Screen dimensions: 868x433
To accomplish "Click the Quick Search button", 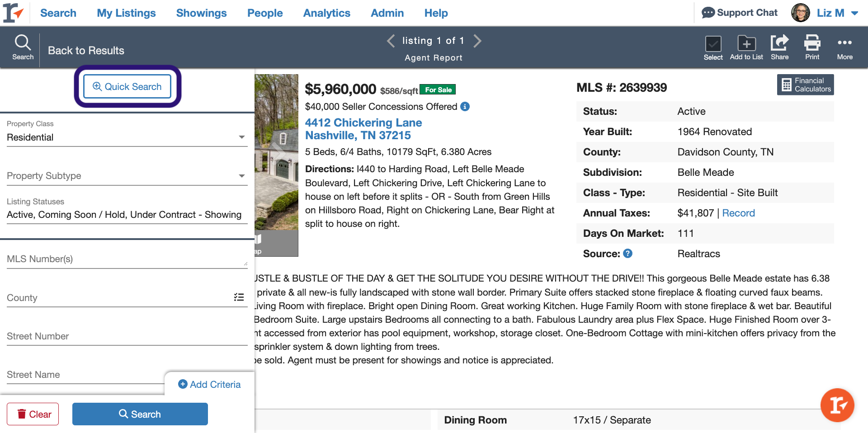I will (127, 86).
